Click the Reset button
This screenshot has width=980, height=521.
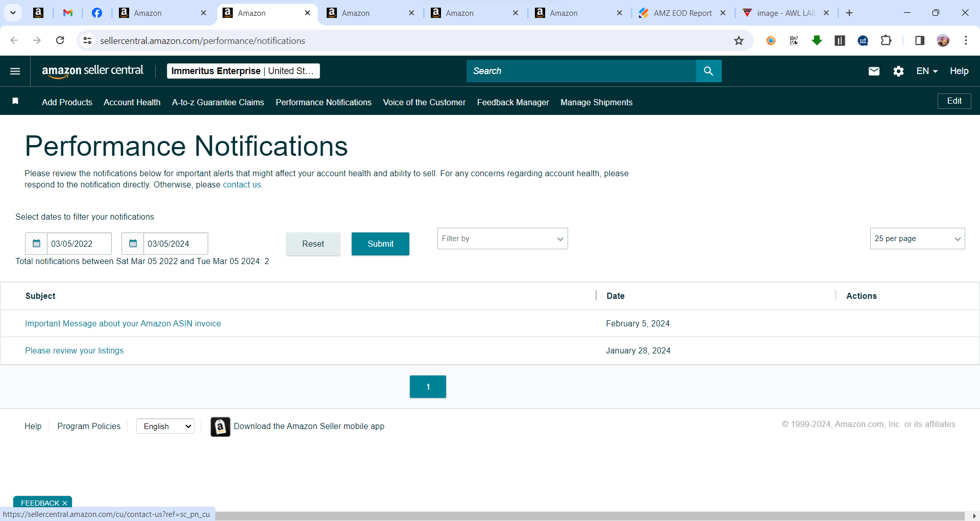pos(313,244)
